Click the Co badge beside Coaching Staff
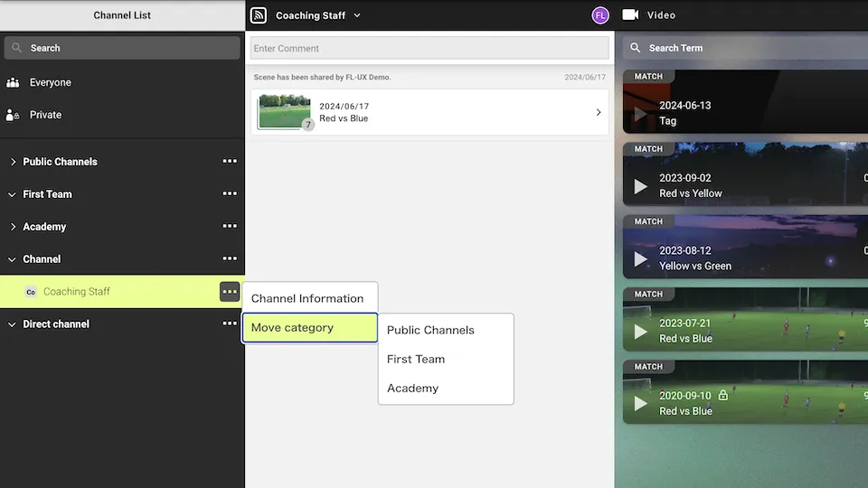 point(31,292)
